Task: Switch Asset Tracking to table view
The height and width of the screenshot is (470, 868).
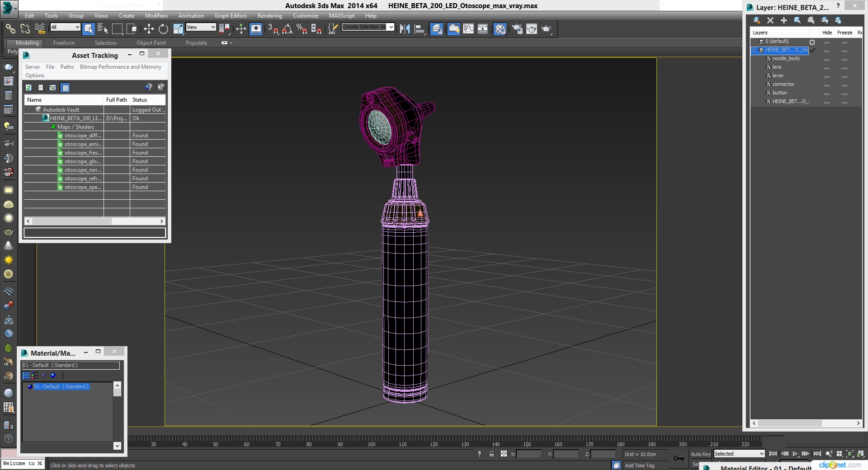Action: (x=66, y=88)
